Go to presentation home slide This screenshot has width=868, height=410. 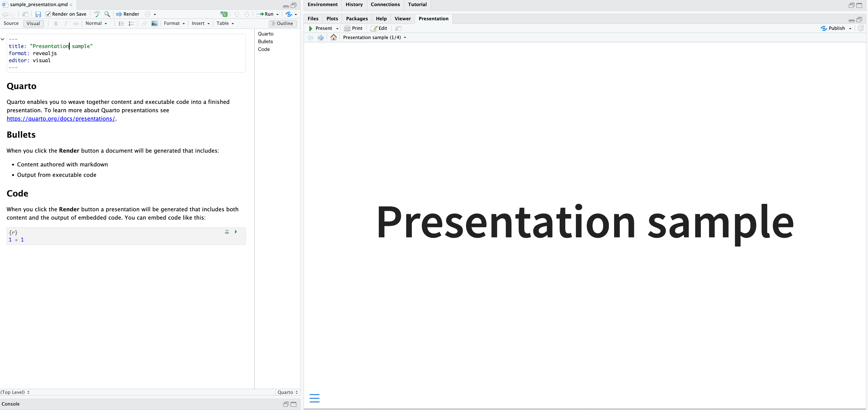tap(333, 37)
